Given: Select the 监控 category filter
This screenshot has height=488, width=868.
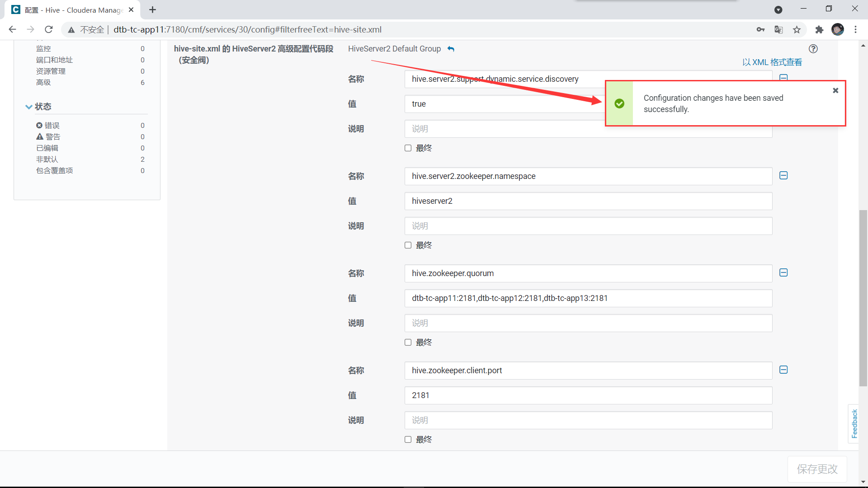Looking at the screenshot, I should [43, 48].
